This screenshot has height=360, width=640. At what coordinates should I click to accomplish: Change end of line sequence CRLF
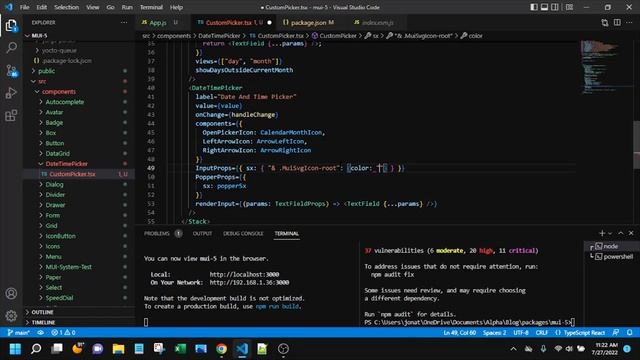pos(542,333)
